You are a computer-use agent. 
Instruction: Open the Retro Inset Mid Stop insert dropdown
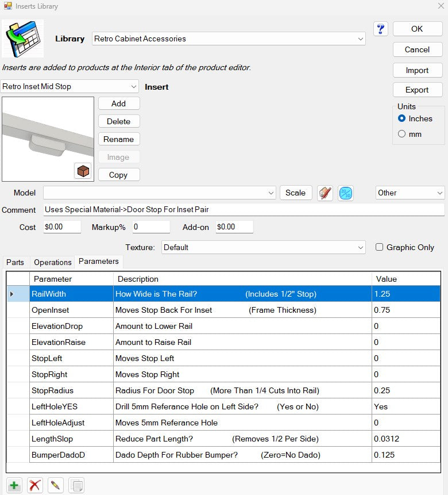[x=133, y=87]
